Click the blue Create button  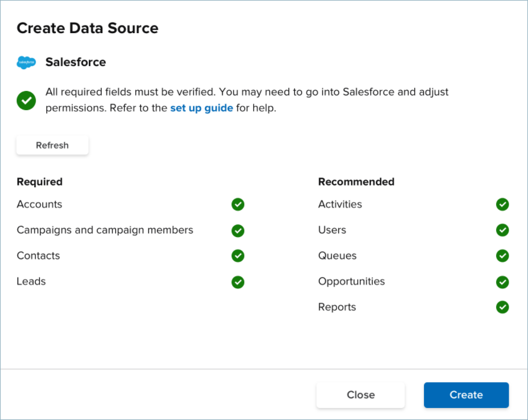coord(466,395)
